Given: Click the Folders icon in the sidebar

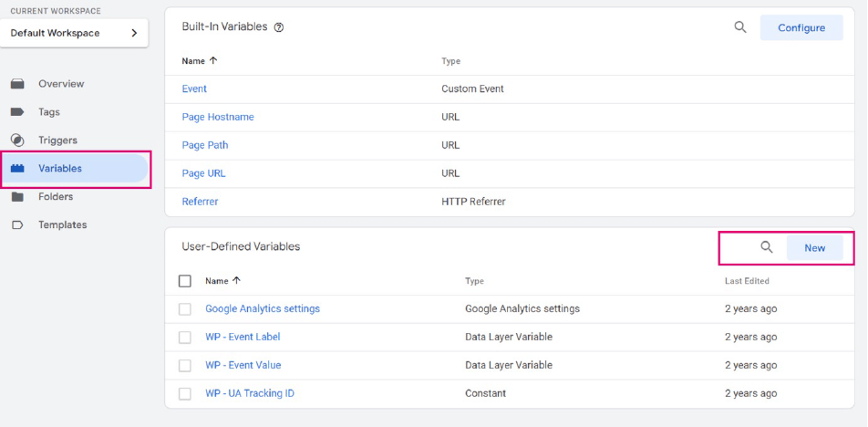Looking at the screenshot, I should pyautogui.click(x=17, y=197).
